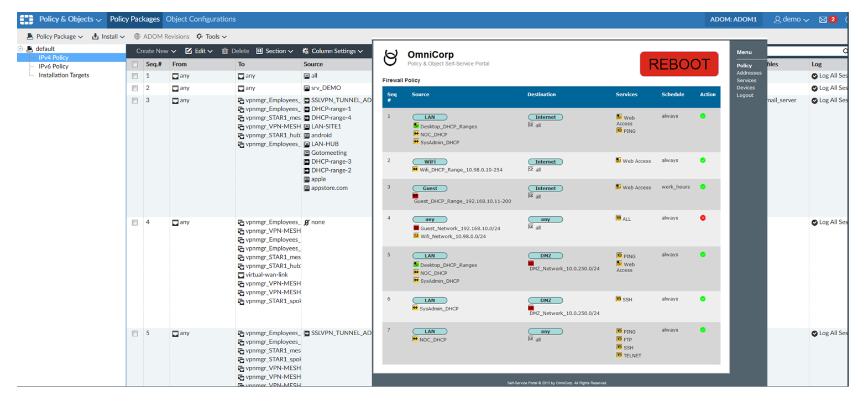This screenshot has height=406, width=868.
Task: Click the ALL service icon in portal rule 4
Action: (x=619, y=218)
